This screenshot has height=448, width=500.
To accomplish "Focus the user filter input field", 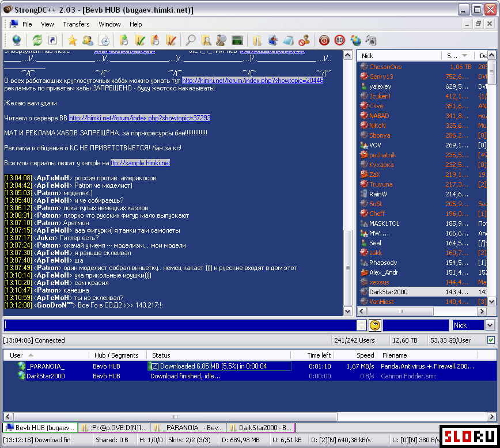I will [x=416, y=325].
